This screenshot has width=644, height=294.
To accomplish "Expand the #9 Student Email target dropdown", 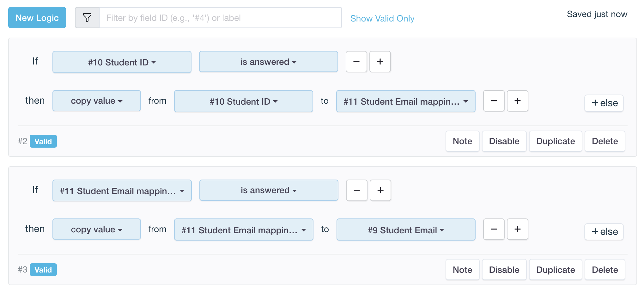I will [x=406, y=230].
